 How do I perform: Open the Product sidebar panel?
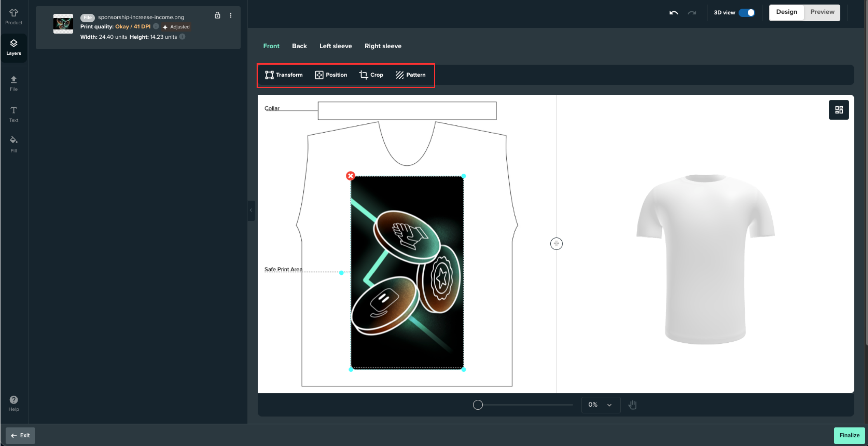click(14, 17)
